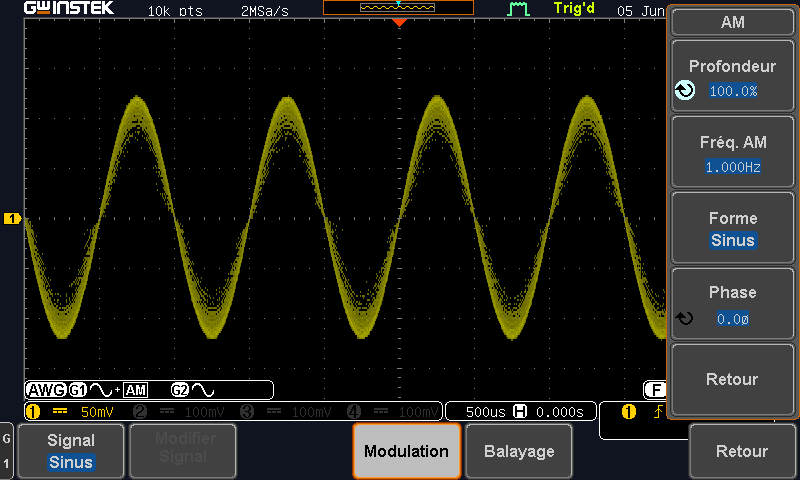Select the Modulation menu tab
Image resolution: width=800 pixels, height=480 pixels.
pyautogui.click(x=407, y=451)
